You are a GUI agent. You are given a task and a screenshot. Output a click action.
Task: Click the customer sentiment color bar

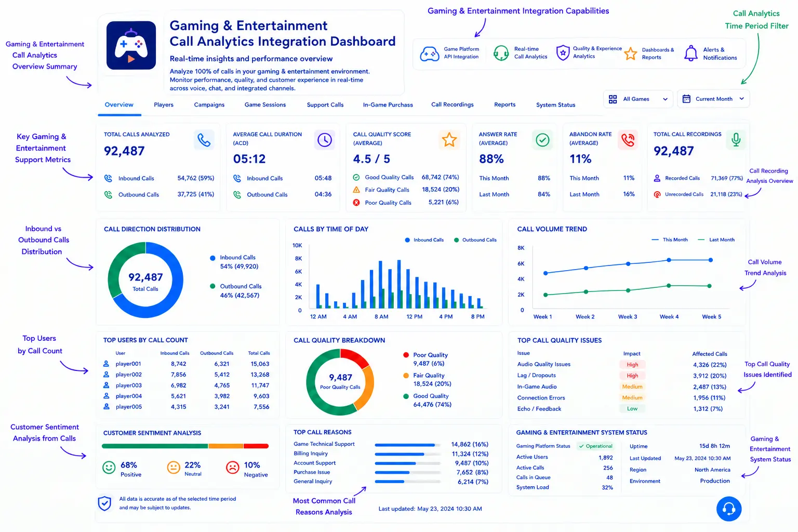point(185,446)
